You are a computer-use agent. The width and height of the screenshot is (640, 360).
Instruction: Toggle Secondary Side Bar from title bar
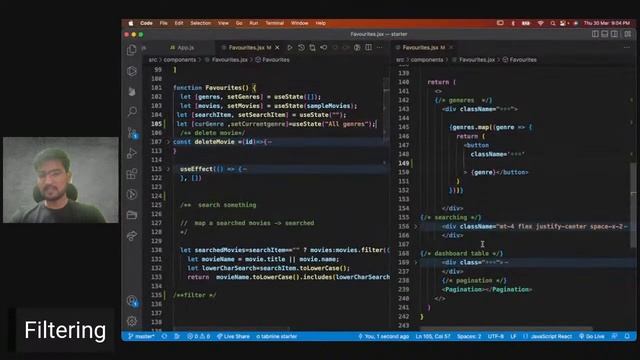[x=614, y=34]
